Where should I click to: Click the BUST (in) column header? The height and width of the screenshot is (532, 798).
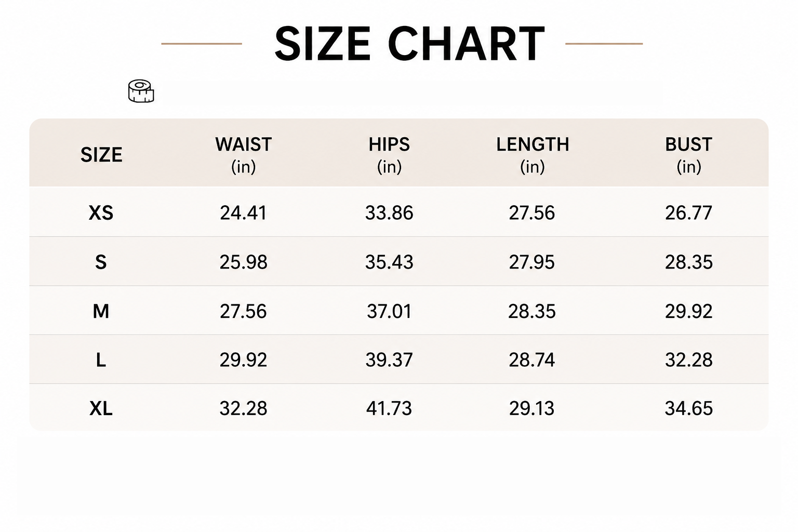[x=689, y=155]
